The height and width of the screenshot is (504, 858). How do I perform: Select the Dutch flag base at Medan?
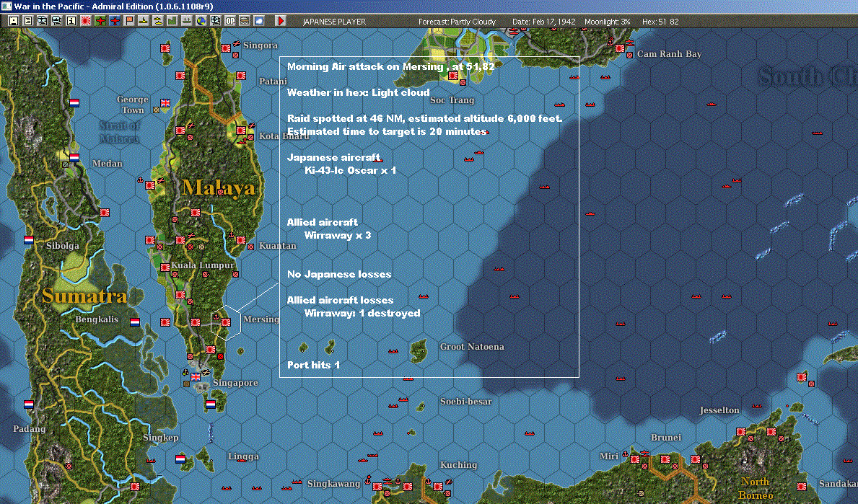point(74,158)
